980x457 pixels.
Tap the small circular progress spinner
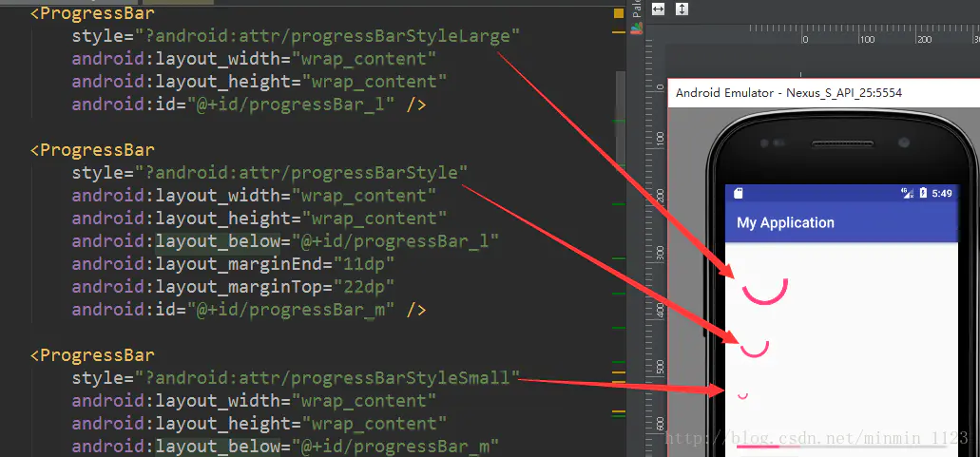[743, 395]
